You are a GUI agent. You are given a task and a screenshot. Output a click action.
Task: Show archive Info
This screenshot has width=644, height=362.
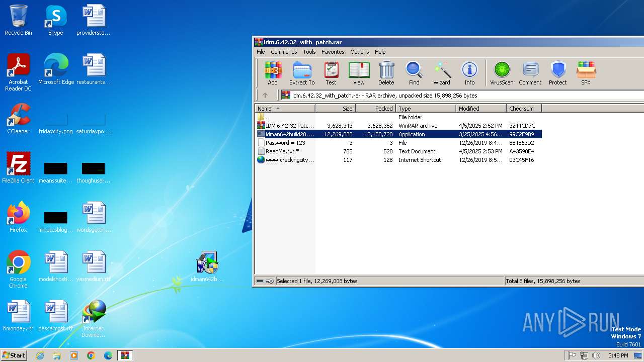click(x=469, y=73)
